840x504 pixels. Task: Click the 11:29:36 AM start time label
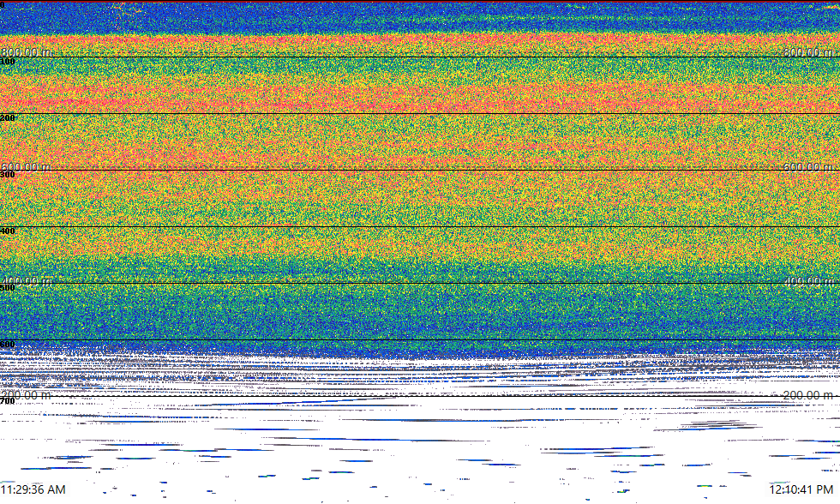tap(33, 489)
